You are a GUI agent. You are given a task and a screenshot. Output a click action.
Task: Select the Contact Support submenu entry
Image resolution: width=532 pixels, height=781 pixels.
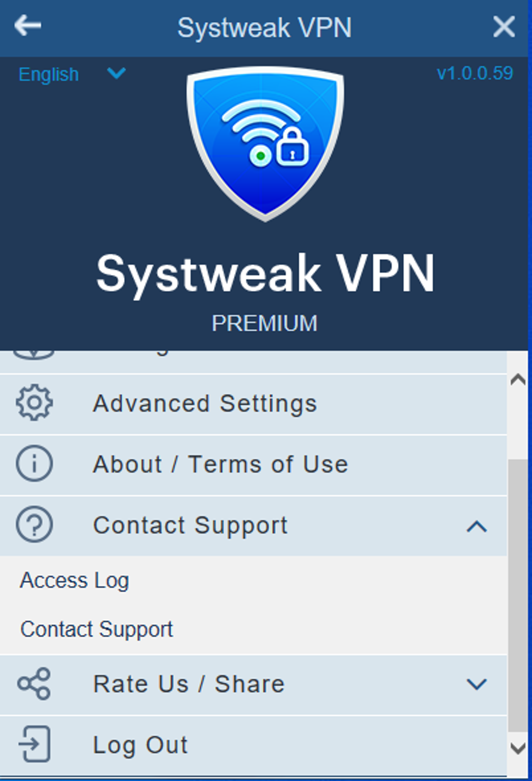96,629
